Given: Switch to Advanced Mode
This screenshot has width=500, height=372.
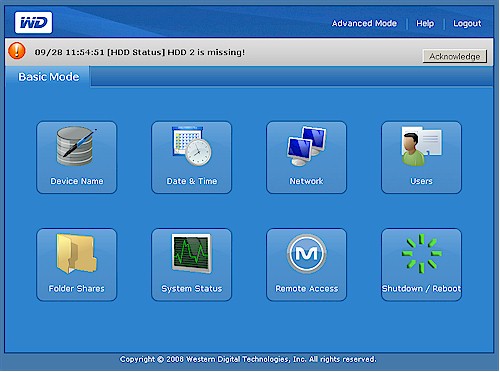Looking at the screenshot, I should [x=364, y=23].
